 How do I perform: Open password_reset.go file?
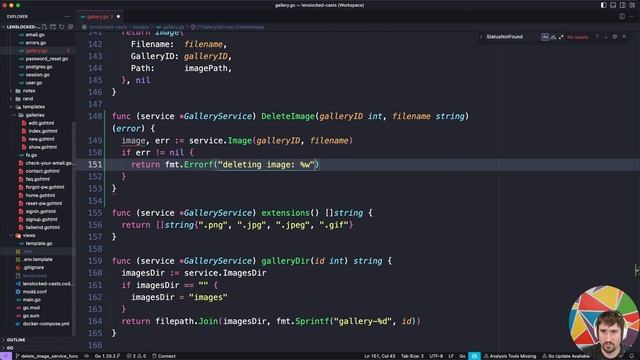pos(47,59)
